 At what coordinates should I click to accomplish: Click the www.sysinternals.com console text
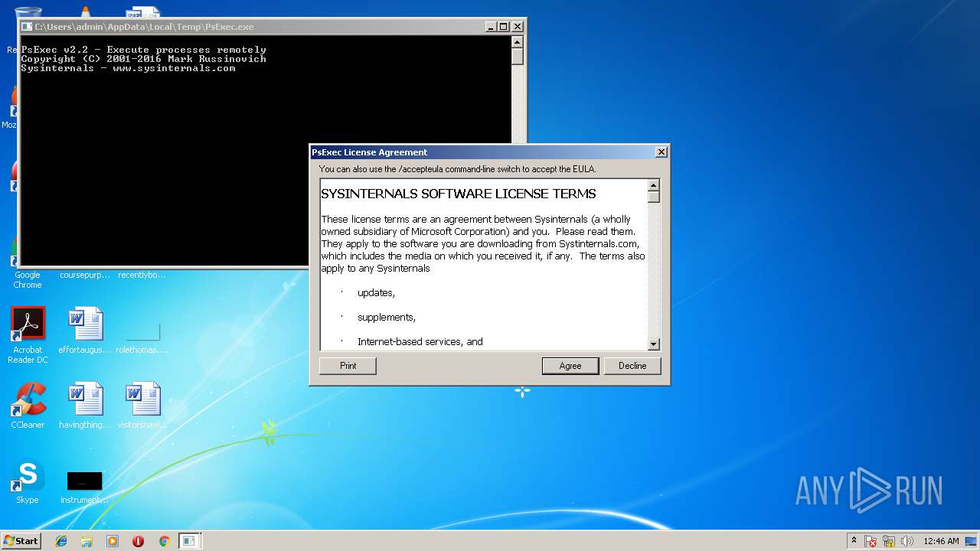pyautogui.click(x=174, y=68)
